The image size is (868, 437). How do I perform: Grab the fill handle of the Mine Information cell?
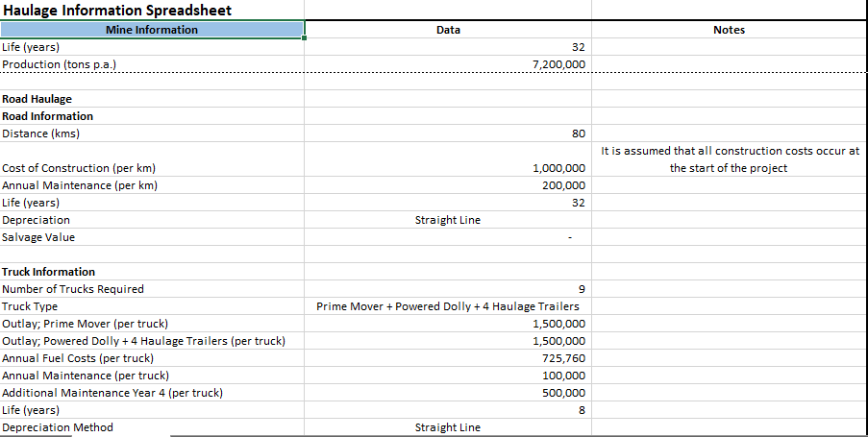point(304,37)
